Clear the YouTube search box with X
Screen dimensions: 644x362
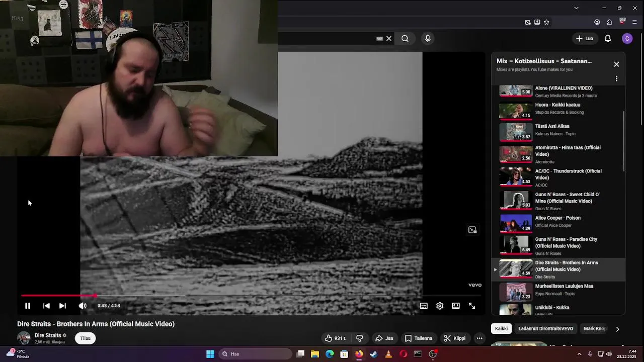click(x=389, y=39)
